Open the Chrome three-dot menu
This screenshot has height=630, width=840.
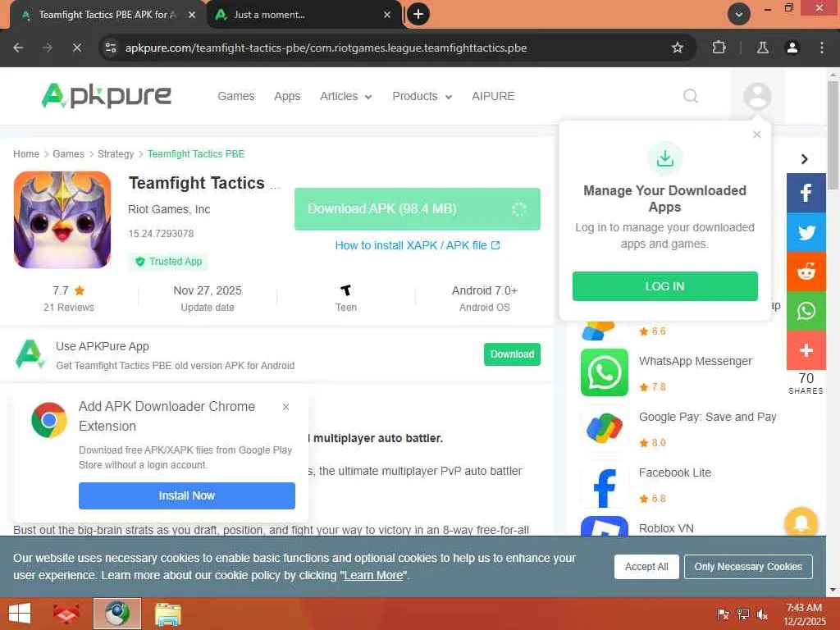click(x=821, y=48)
